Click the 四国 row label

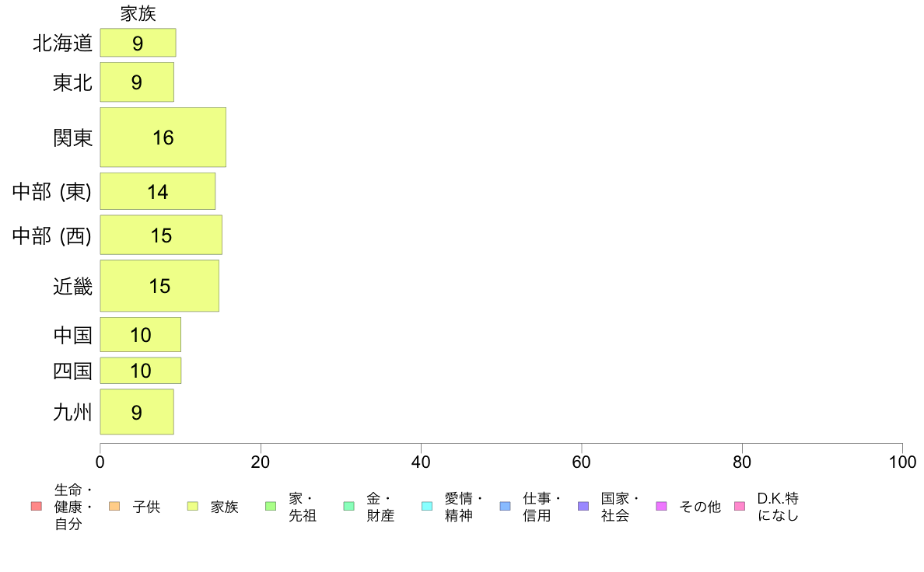(73, 371)
